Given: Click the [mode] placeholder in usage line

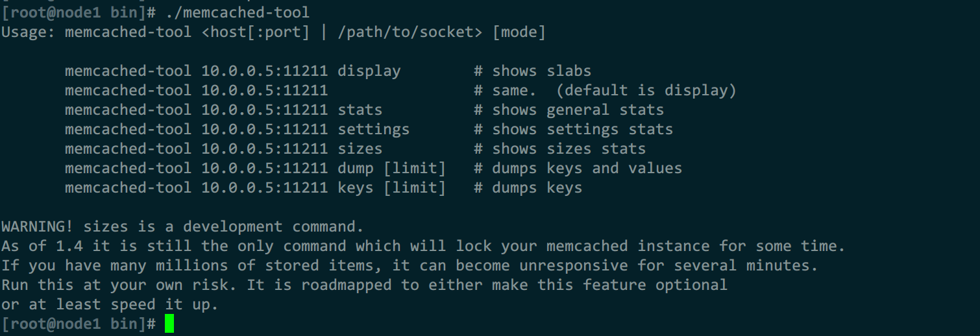Looking at the screenshot, I should [x=519, y=32].
